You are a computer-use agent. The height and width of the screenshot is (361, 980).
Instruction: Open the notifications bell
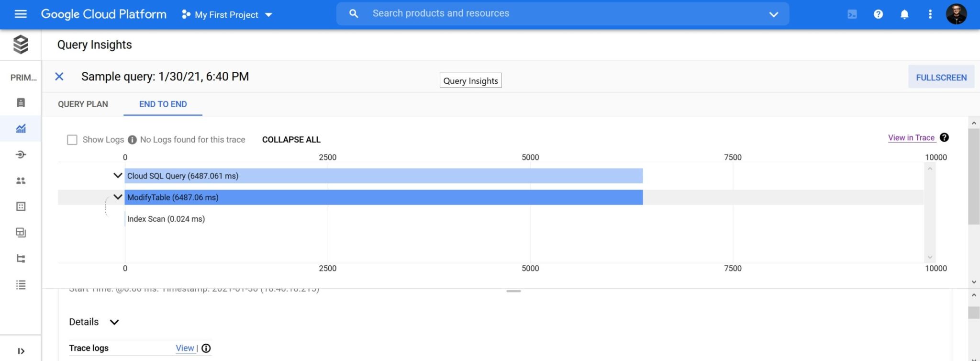904,14
